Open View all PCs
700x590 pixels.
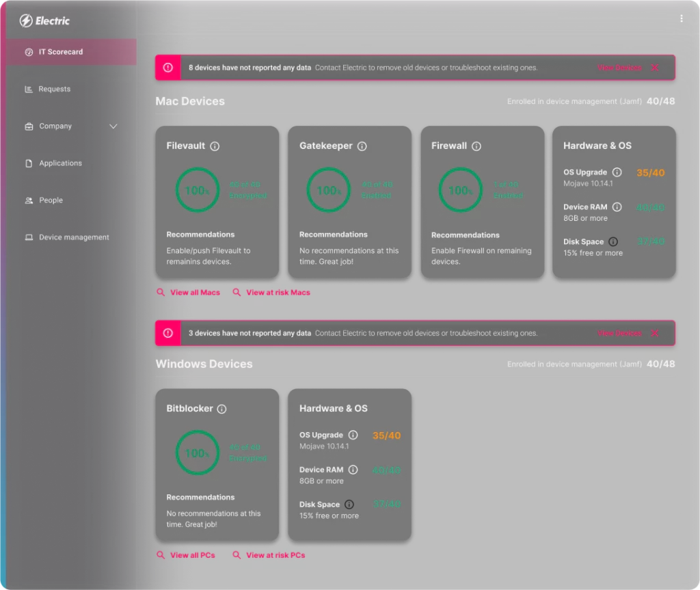tap(192, 554)
